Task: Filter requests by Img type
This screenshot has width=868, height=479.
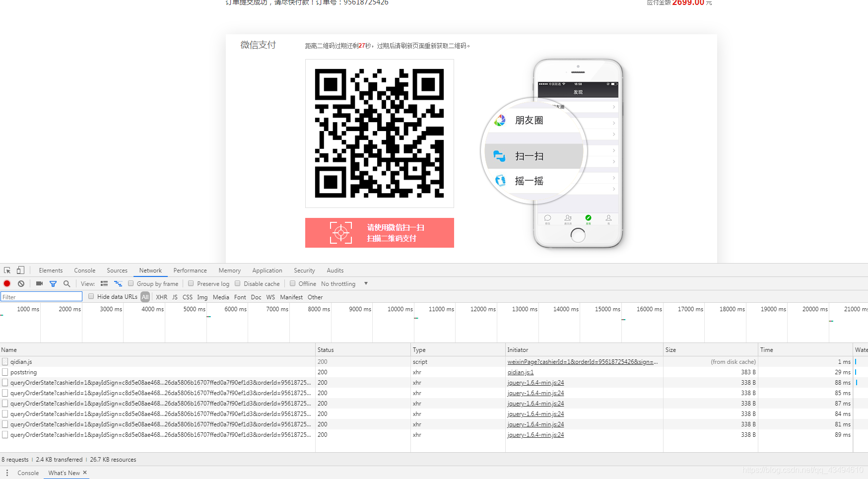Action: [202, 297]
